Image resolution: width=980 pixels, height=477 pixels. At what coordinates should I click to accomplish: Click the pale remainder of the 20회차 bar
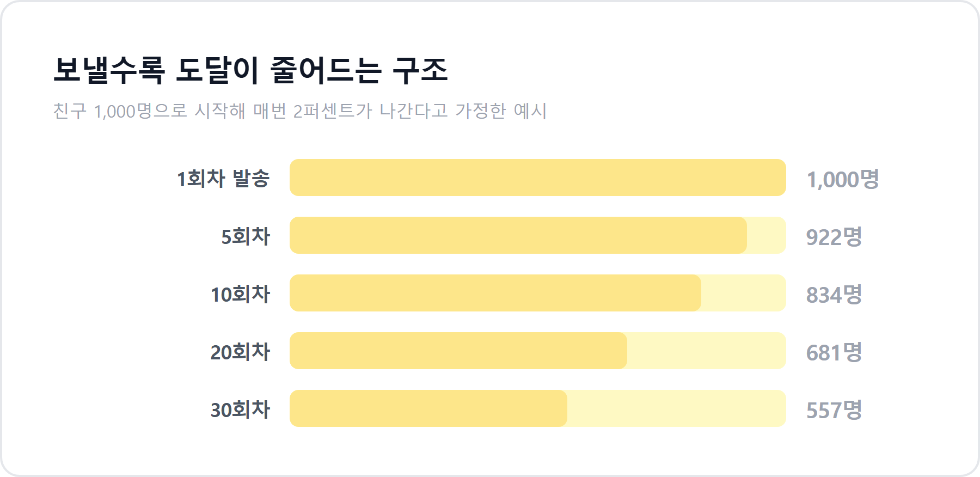coord(707,351)
